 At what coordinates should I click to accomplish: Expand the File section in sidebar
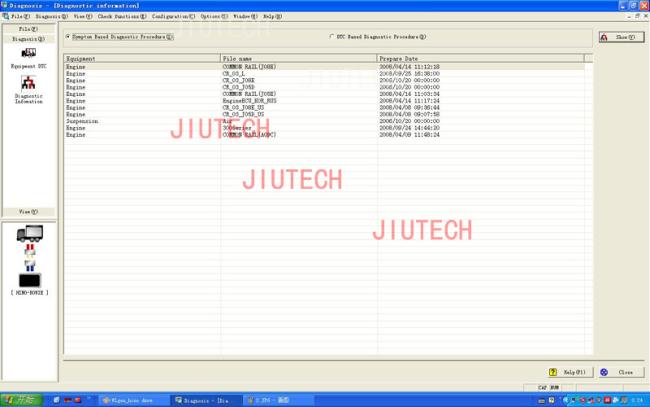pyautogui.click(x=28, y=29)
